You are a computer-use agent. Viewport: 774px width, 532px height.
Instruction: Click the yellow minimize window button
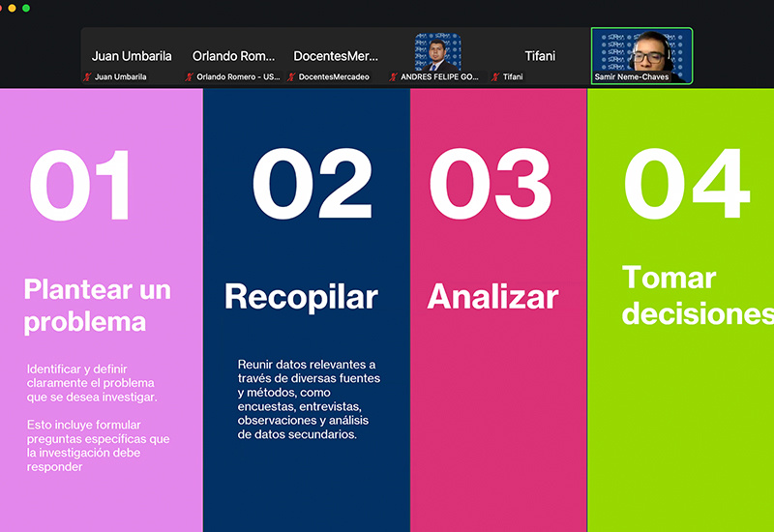11,7
